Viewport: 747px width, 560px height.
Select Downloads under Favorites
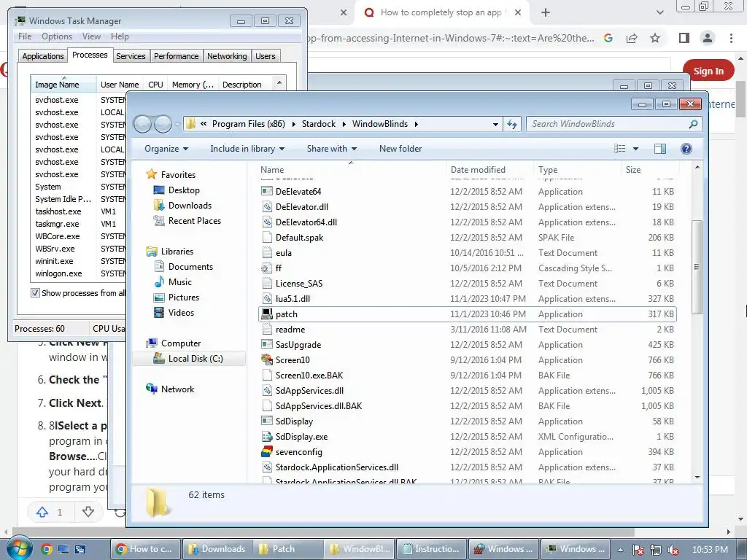[190, 205]
